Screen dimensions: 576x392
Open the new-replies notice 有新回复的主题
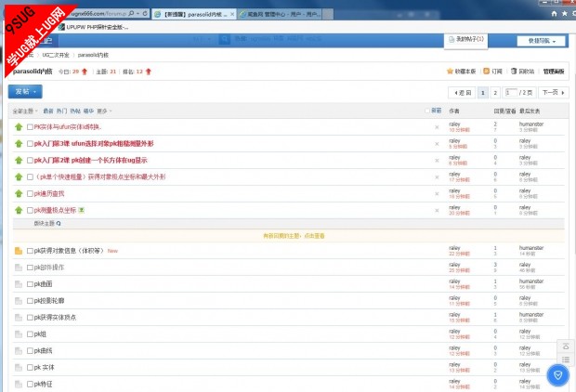[294, 236]
